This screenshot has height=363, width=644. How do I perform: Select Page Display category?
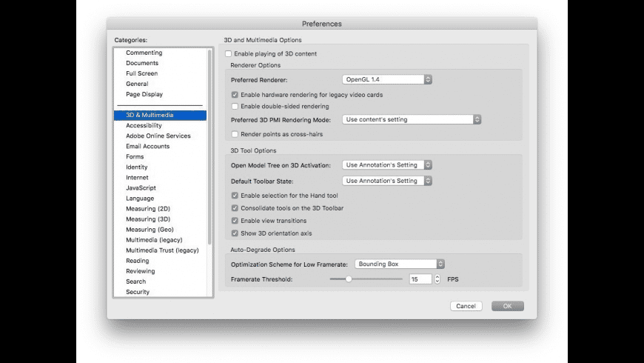pyautogui.click(x=144, y=94)
